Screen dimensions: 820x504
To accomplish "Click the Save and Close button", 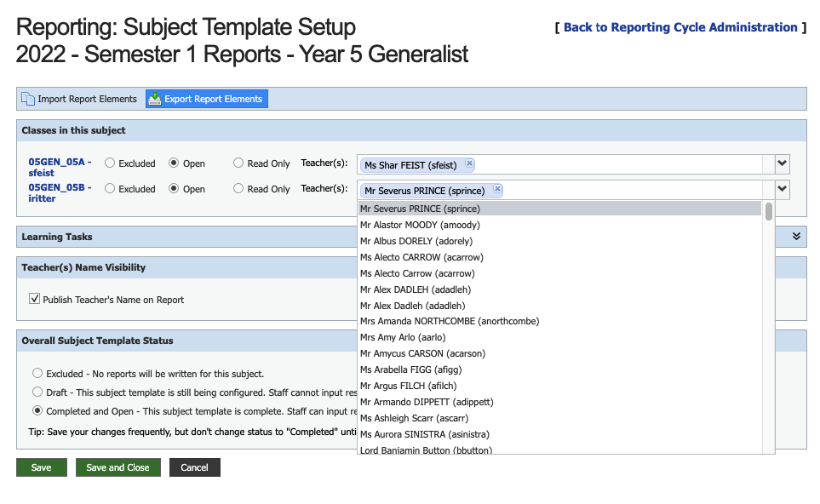I will tap(118, 467).
